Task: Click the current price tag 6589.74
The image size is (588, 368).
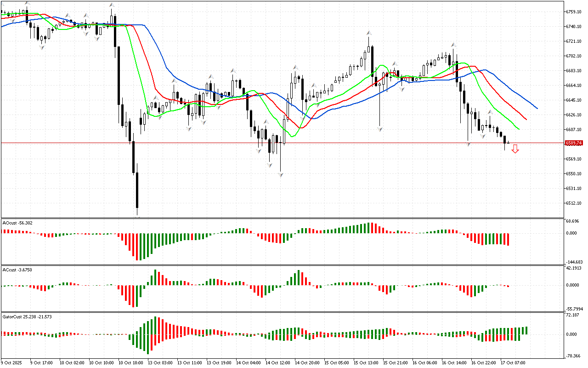Action: coord(574,143)
